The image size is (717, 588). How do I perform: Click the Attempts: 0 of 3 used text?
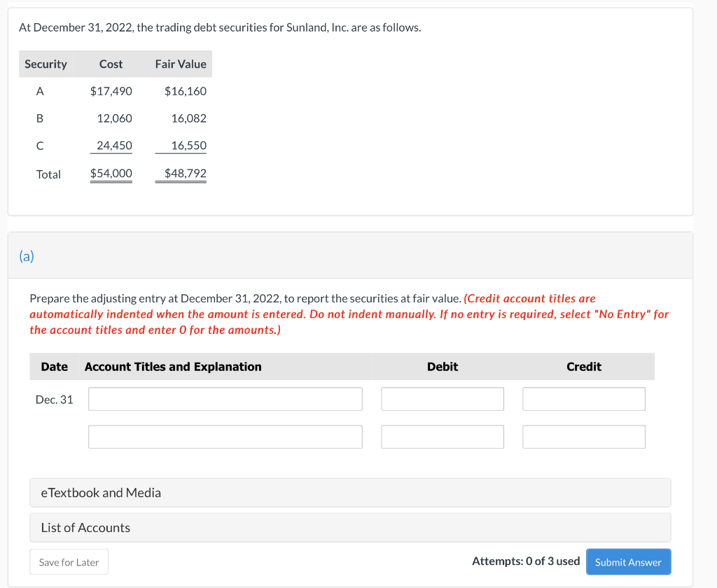(x=526, y=561)
